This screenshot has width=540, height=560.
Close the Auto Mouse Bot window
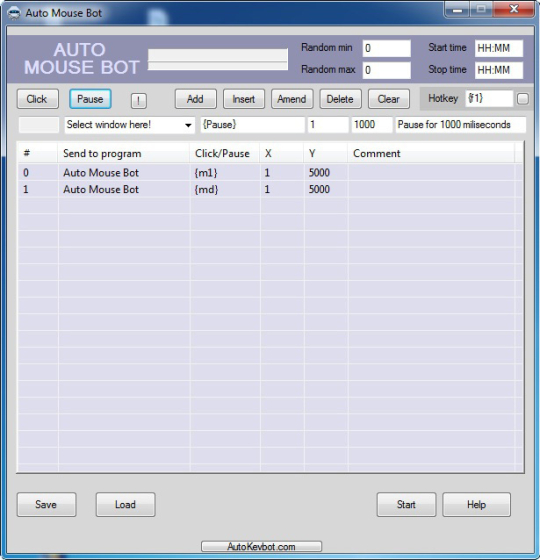pyautogui.click(x=514, y=10)
